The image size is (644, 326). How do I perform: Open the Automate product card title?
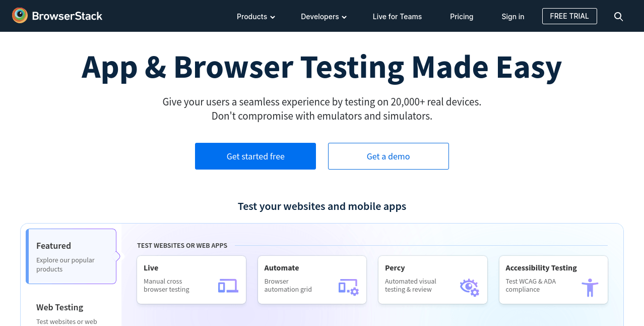coord(282,268)
